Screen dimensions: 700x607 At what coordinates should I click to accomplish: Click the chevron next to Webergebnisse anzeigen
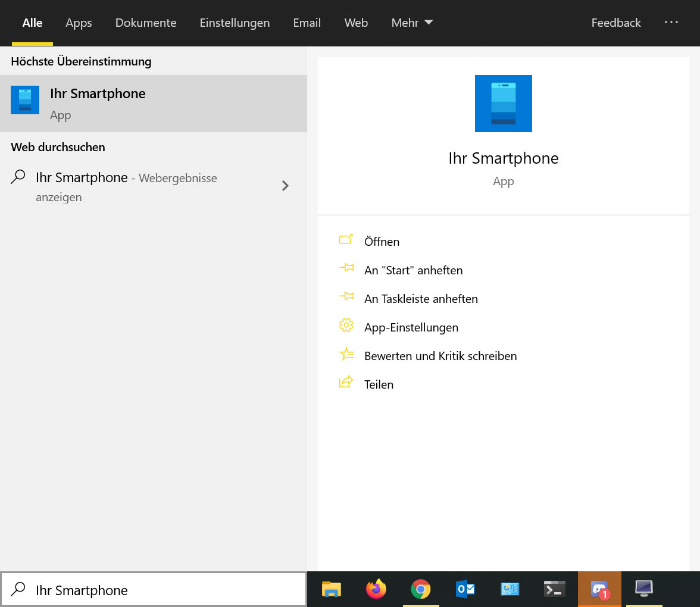point(285,186)
